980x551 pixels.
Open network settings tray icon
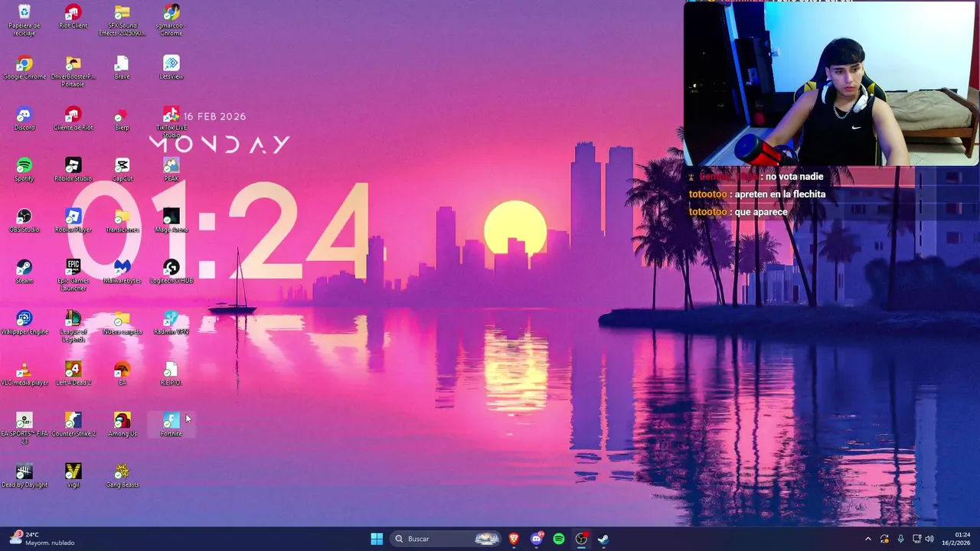[916, 539]
